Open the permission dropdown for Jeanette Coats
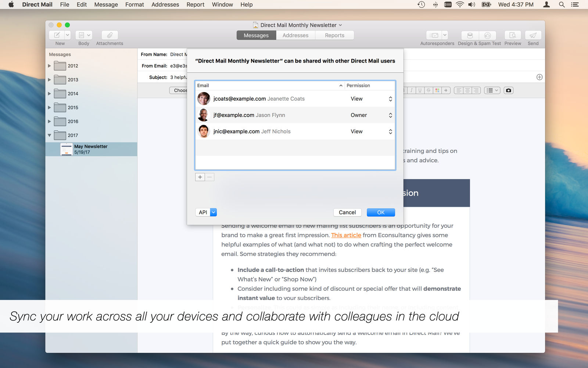The image size is (588, 368). click(390, 99)
